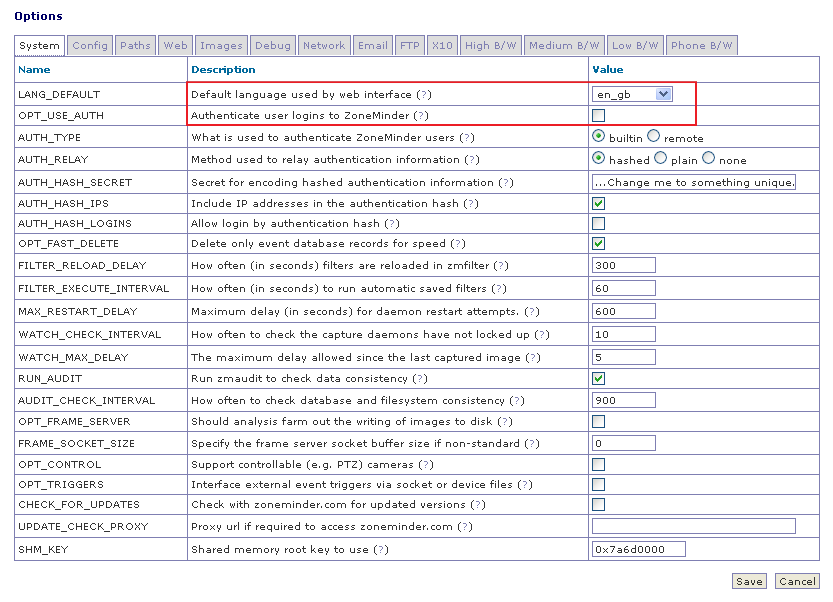Open help (?) for AUTH_HASH_SECRET
The width and height of the screenshot is (833, 602).
[x=506, y=183]
